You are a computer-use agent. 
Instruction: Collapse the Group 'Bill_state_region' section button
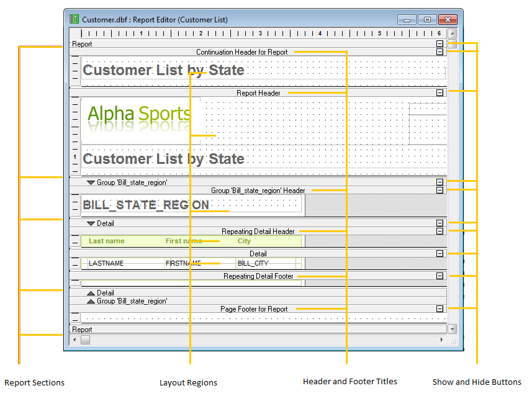440,182
